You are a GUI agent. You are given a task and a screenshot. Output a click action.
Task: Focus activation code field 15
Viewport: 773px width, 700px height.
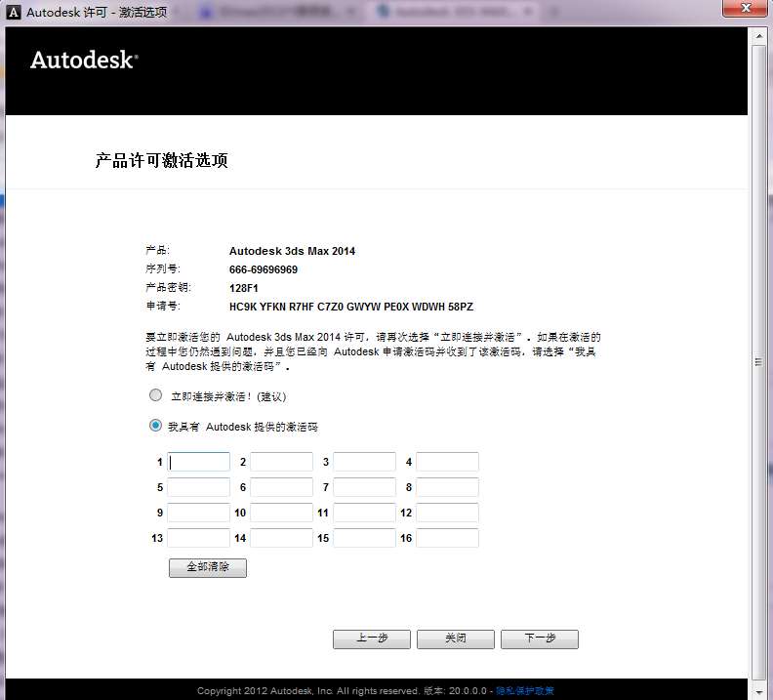pos(364,538)
